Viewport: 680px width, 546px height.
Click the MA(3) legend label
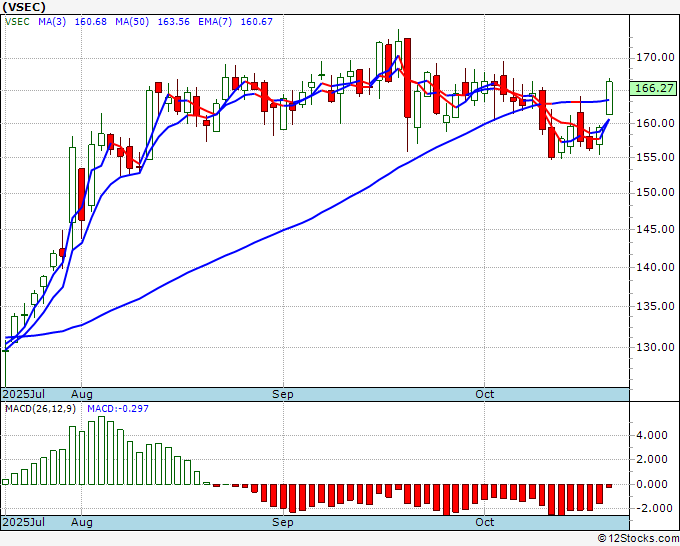pyautogui.click(x=52, y=21)
